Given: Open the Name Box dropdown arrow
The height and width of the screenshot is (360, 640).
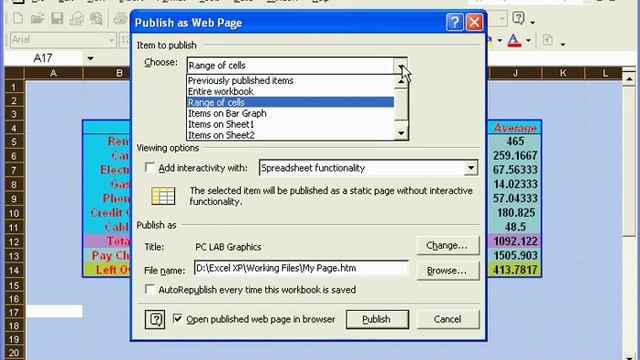Looking at the screenshot, I should (90, 58).
